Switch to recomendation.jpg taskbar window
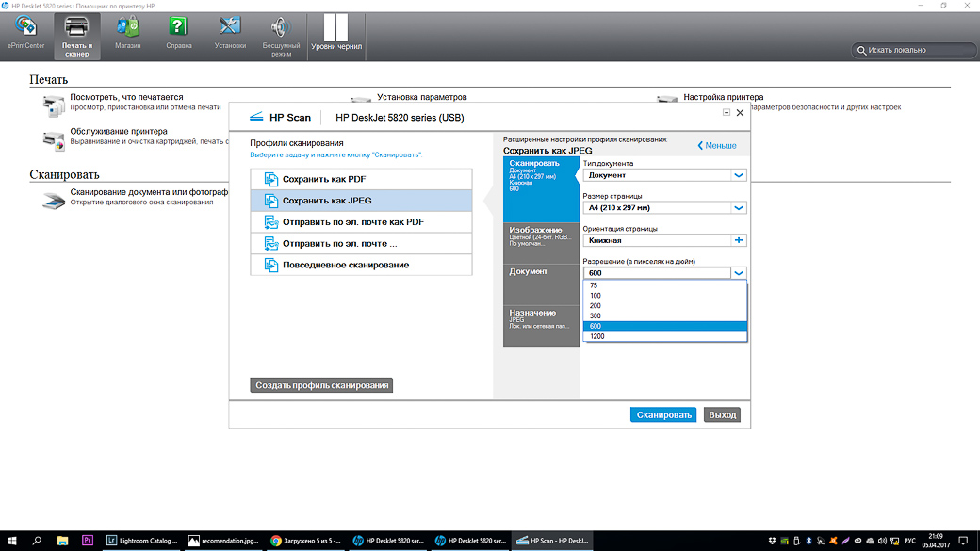Viewport: 980px width, 551px height. click(x=223, y=541)
